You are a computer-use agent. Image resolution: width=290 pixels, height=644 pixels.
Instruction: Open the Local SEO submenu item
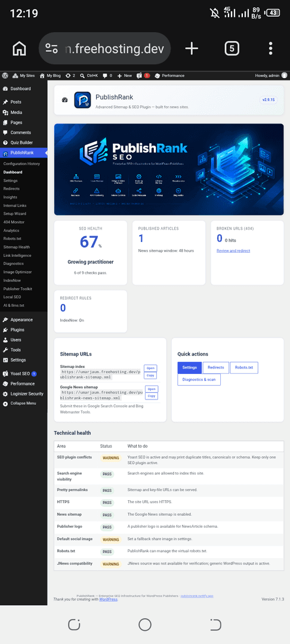coord(12,297)
